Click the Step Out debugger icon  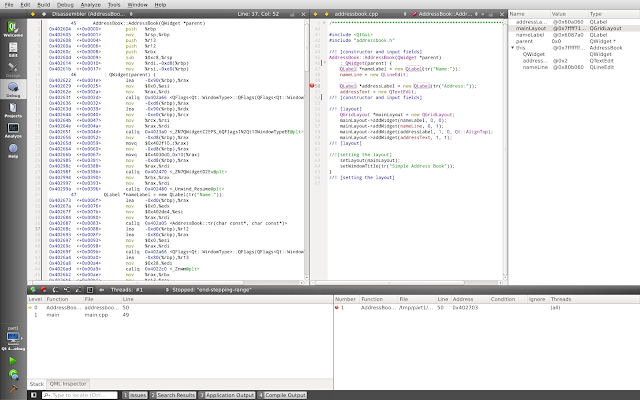click(x=78, y=290)
